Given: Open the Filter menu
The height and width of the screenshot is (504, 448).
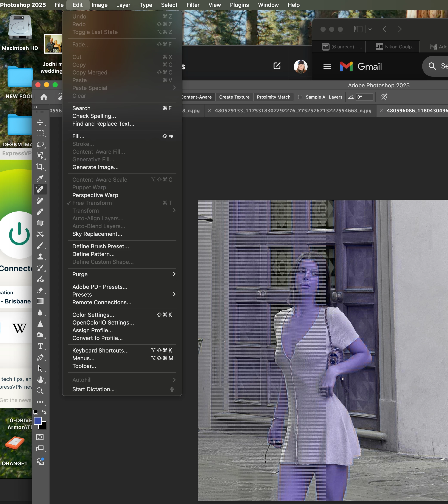Looking at the screenshot, I should coord(193,5).
